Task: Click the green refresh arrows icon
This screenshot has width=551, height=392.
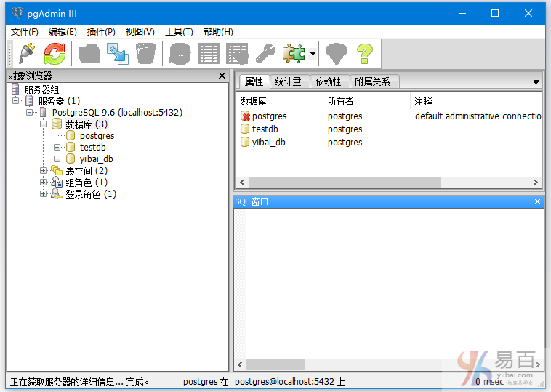Action: click(55, 54)
